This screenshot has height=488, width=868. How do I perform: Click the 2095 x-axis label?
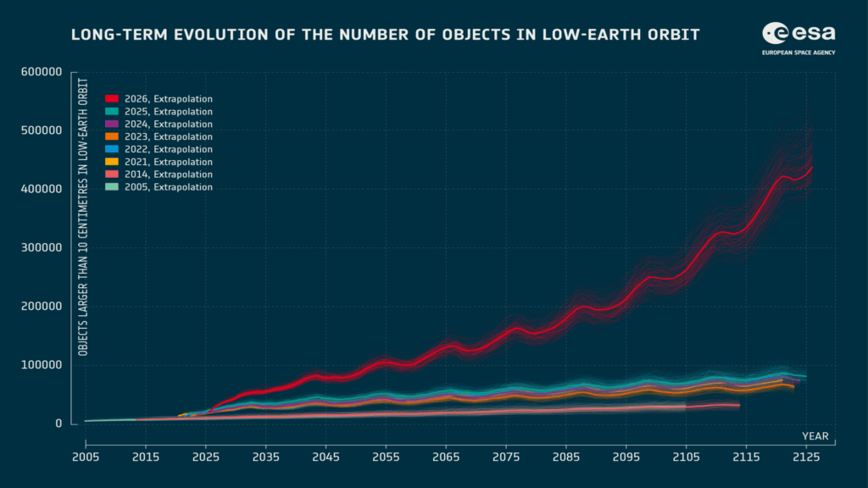pyautogui.click(x=626, y=457)
